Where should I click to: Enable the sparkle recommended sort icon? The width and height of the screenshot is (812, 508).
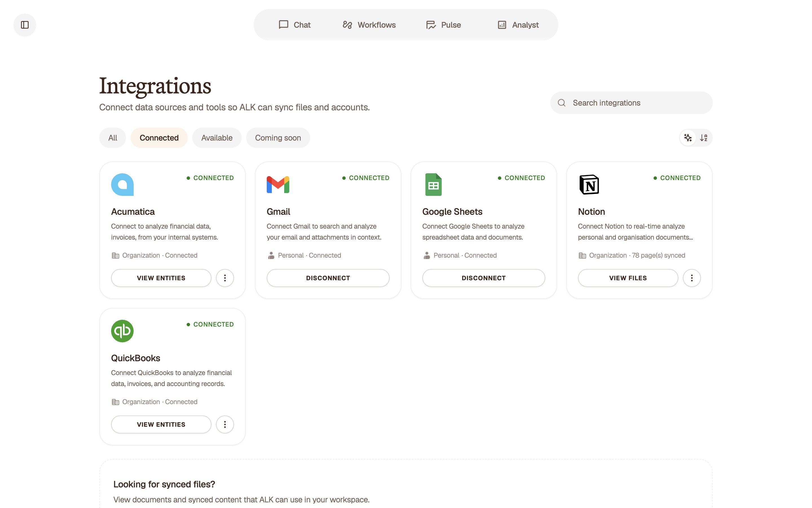coord(688,138)
